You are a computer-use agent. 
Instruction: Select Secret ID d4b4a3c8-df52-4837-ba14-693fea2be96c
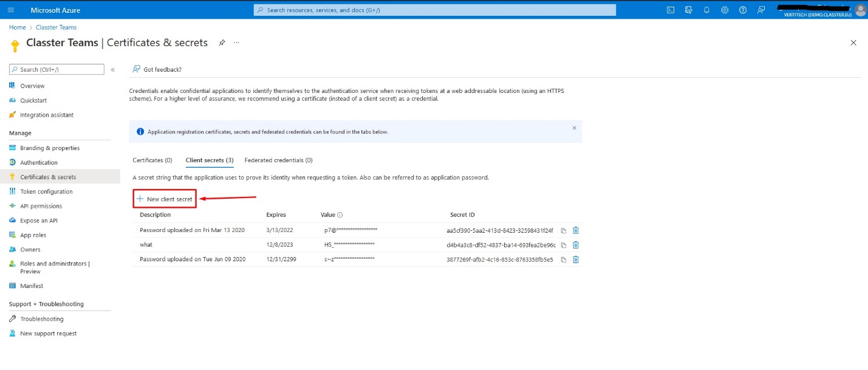pos(501,245)
